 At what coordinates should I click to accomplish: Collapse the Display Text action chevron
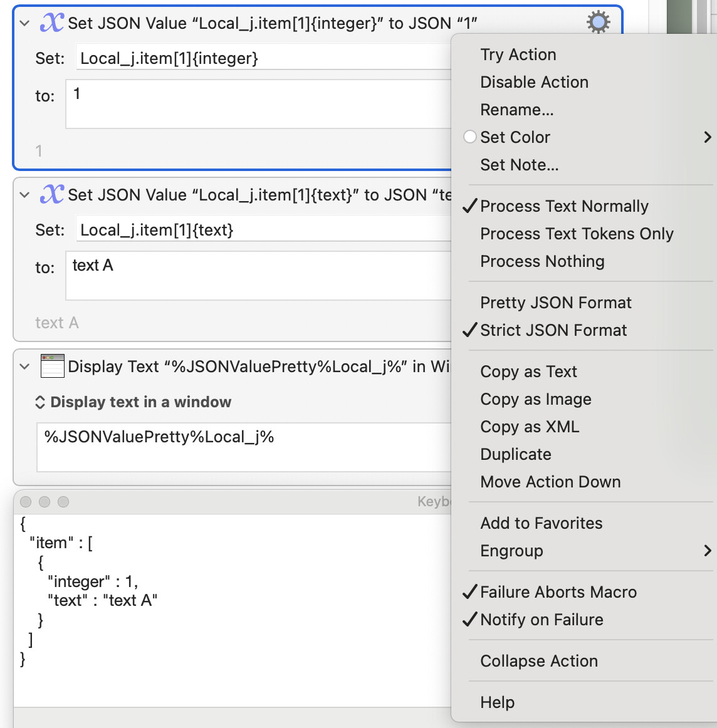tap(24, 367)
